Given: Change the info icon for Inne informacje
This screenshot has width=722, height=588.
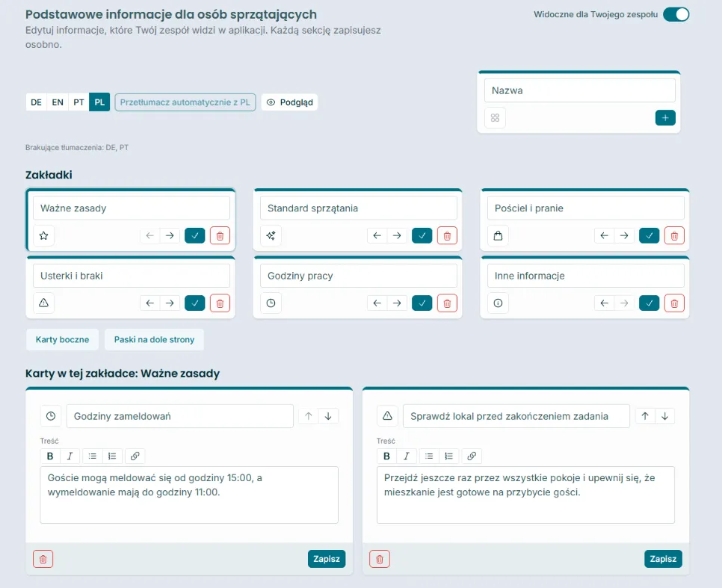Looking at the screenshot, I should (x=498, y=303).
